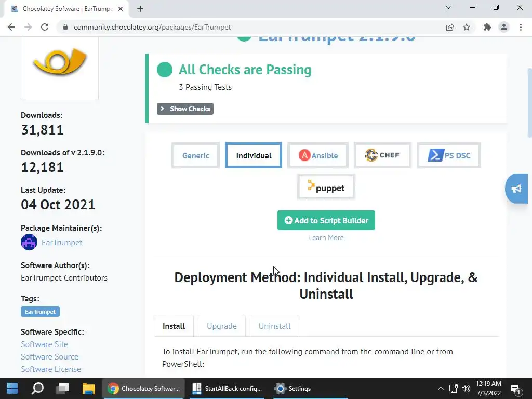This screenshot has height=399, width=532.
Task: Click the '04 Oct 2021' last update date
Action: (x=58, y=205)
